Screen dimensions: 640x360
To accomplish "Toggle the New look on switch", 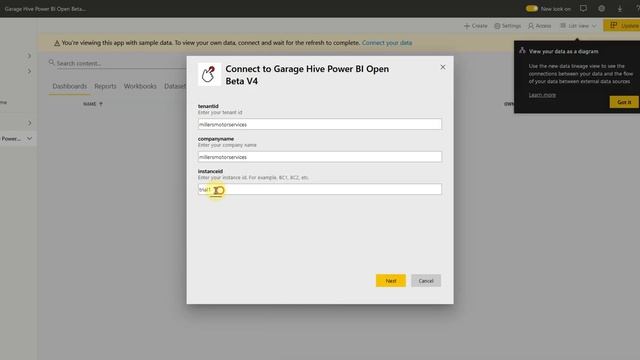I will coord(531,8).
